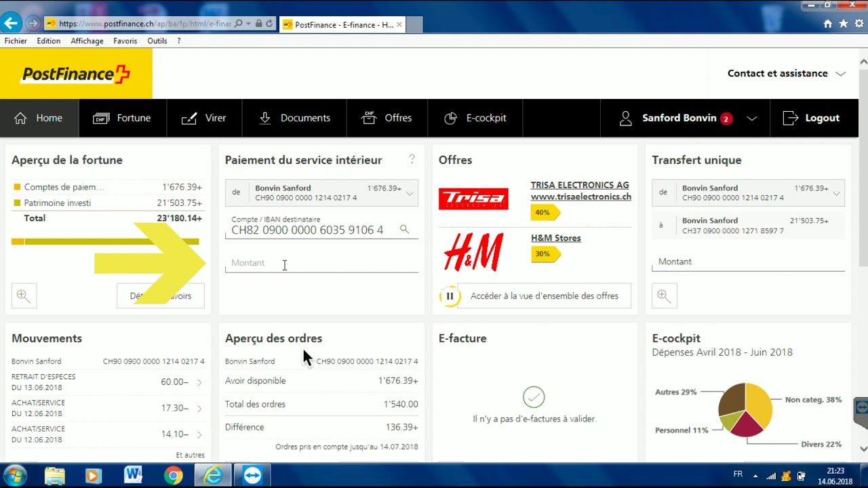
Task: Click the Documents download icon
Action: pos(264,117)
